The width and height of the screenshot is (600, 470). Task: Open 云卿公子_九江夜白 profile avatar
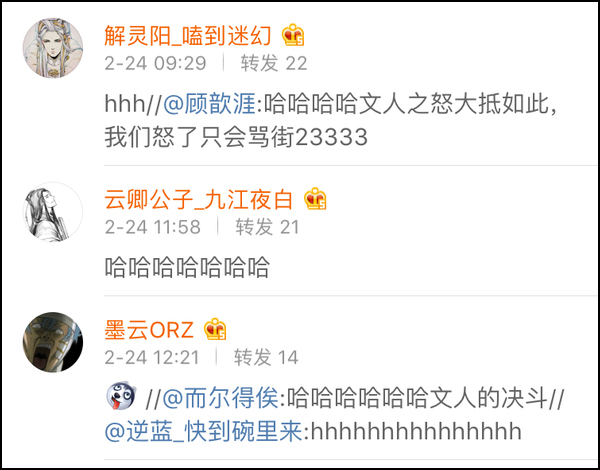(x=53, y=212)
